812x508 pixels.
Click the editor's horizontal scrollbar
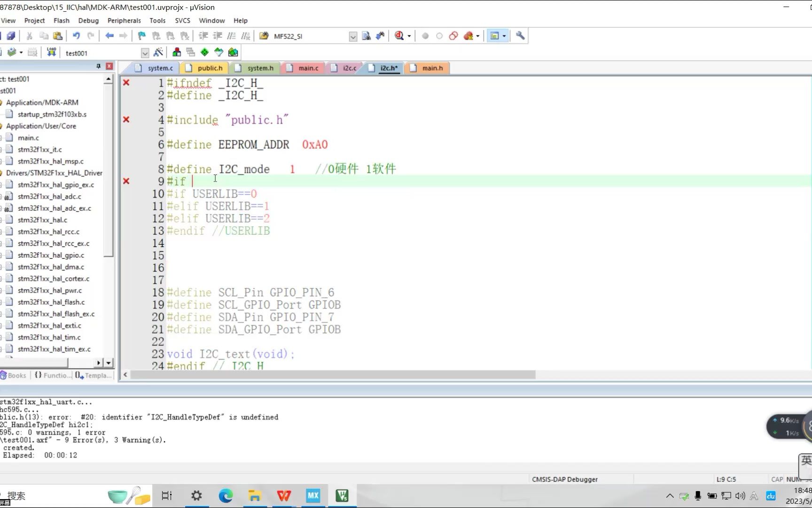pyautogui.click(x=329, y=375)
